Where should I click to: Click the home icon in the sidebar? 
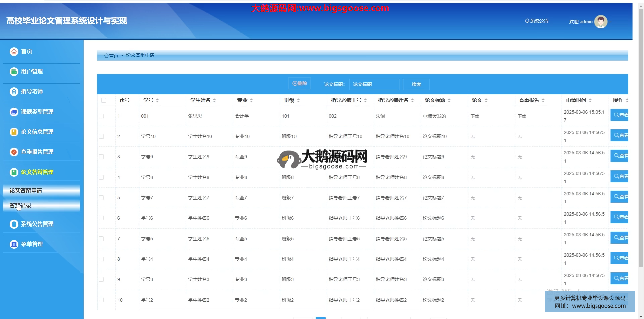14,52
